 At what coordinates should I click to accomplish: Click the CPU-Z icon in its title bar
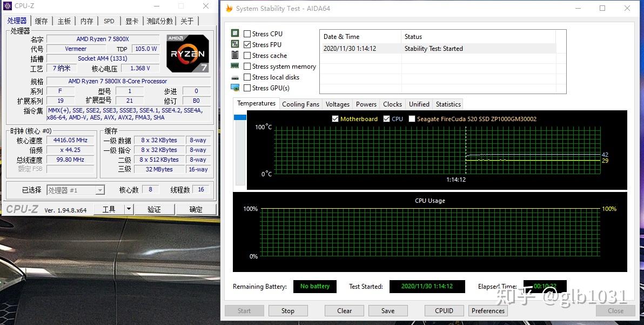click(6, 5)
